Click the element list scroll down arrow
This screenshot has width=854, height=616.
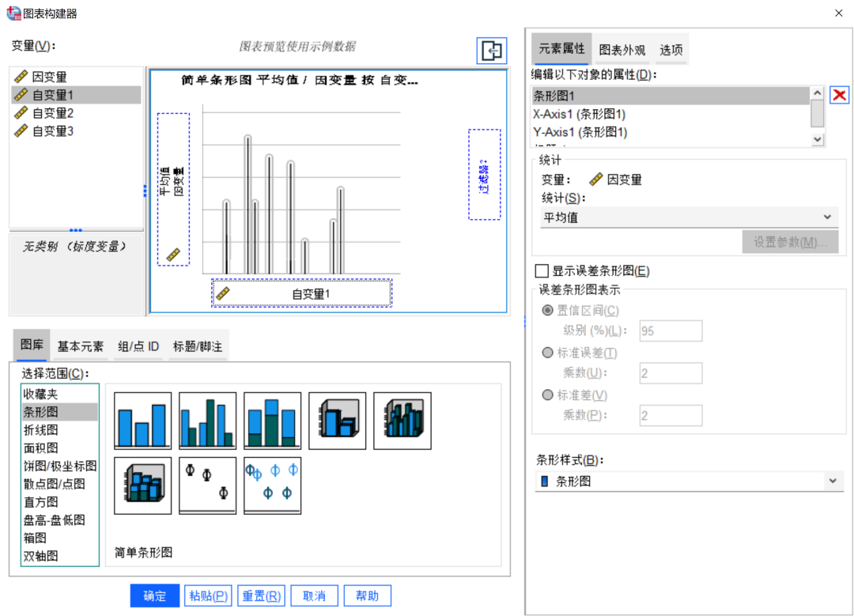pyautogui.click(x=817, y=139)
